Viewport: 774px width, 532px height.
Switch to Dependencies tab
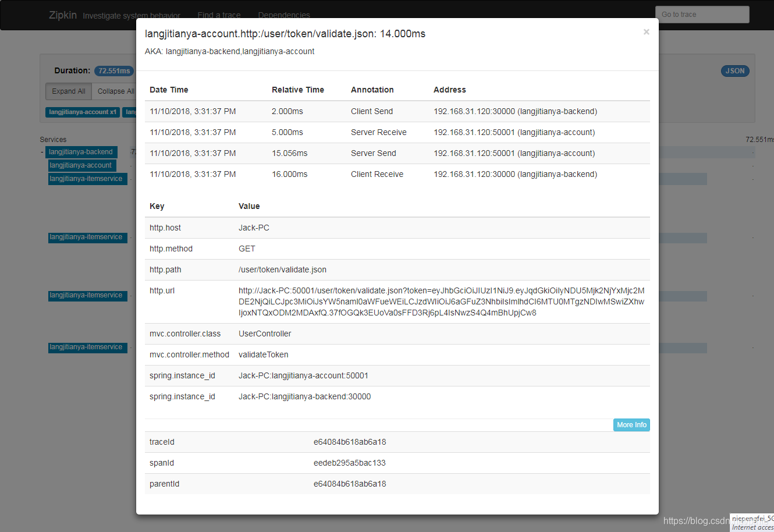pos(284,15)
